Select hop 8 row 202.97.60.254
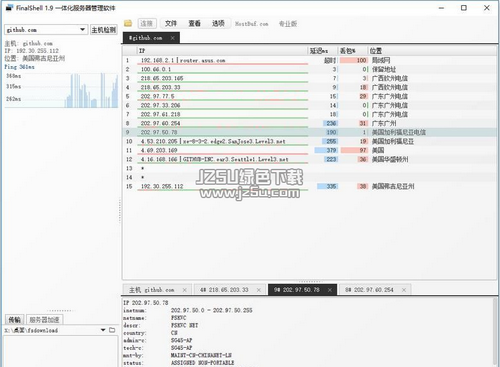Viewport: 500px width, 367px height. 309,123
